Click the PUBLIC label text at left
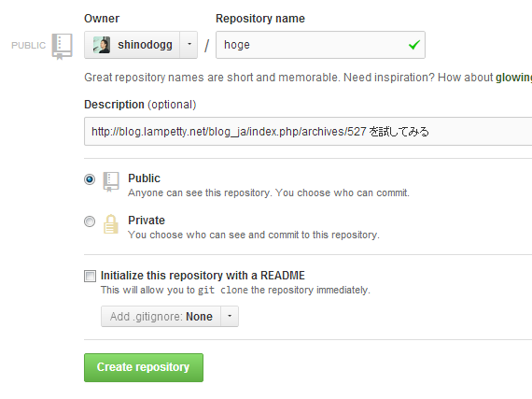 click(x=29, y=46)
